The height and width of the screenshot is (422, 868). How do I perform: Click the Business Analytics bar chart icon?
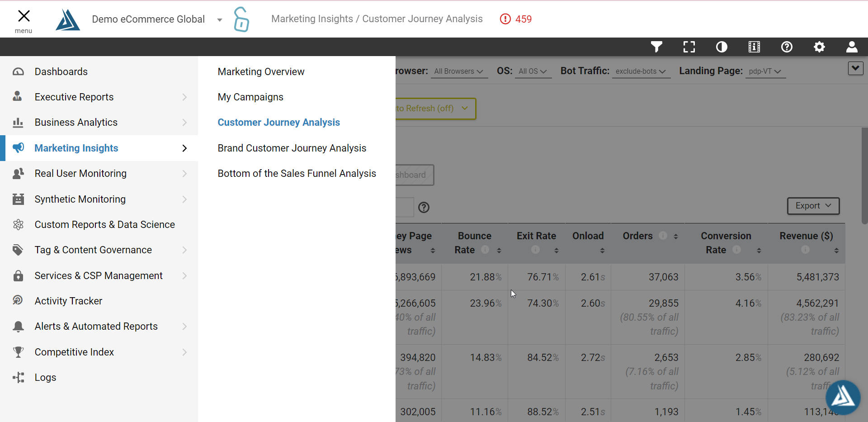18,122
